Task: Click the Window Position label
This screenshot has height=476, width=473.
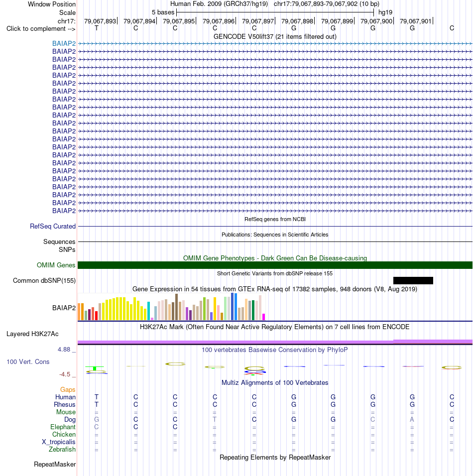Action: [52, 4]
